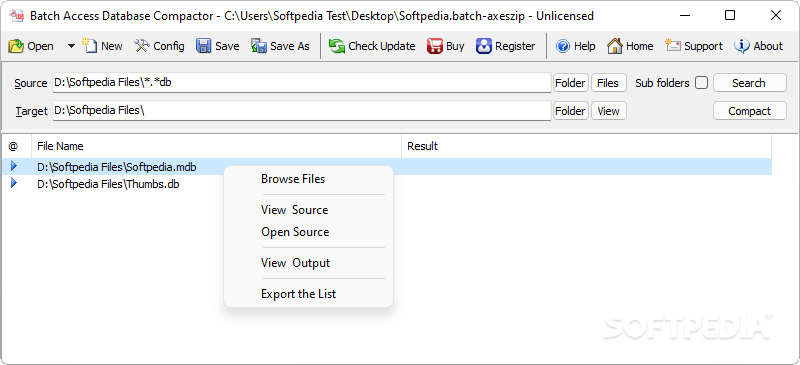800x365 pixels.
Task: Expand the Open dropdown arrow
Action: 71,46
